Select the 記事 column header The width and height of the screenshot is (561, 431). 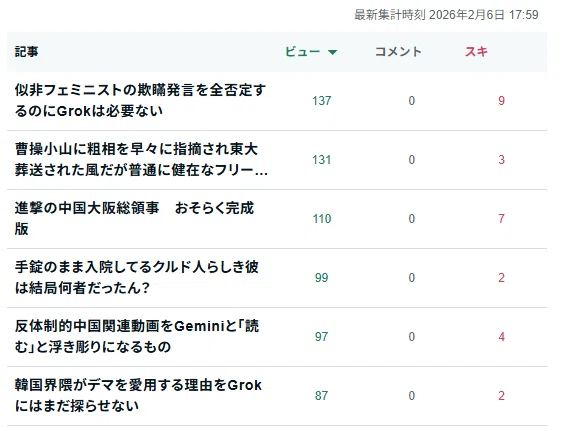(x=26, y=52)
